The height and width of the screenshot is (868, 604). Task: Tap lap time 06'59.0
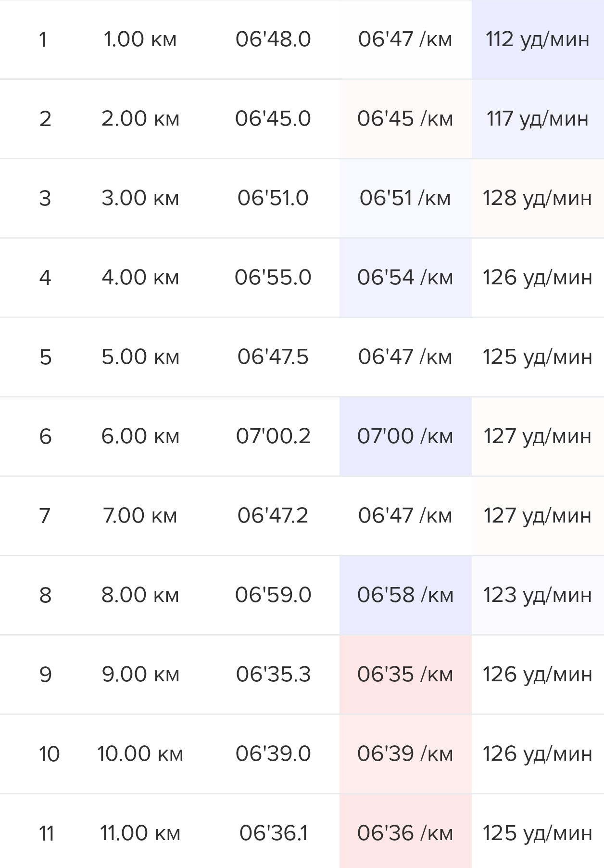pos(273,595)
